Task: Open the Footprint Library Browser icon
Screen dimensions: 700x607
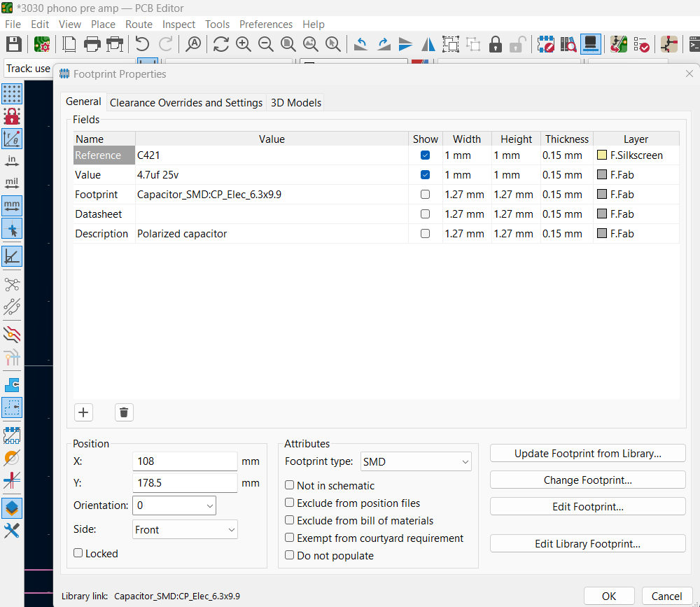Action: [568, 44]
